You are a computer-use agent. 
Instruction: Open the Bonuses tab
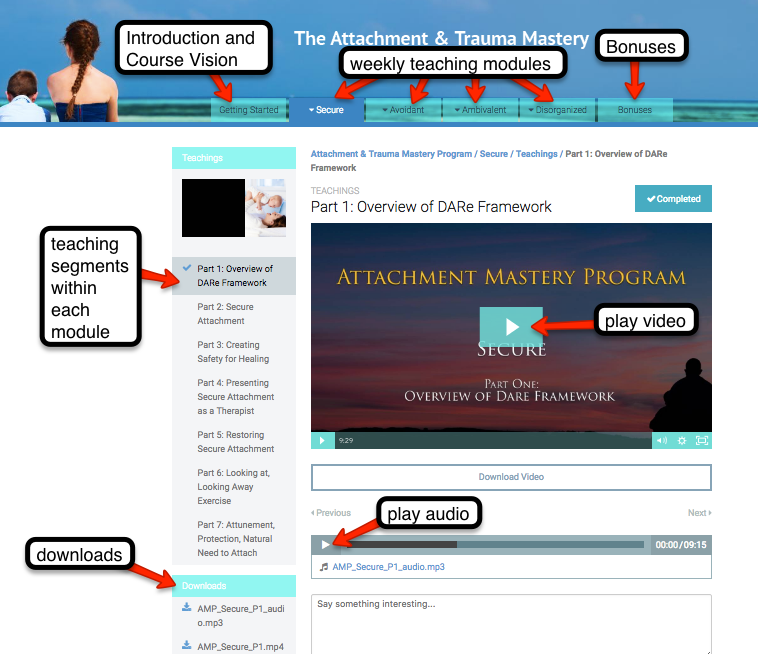[635, 110]
